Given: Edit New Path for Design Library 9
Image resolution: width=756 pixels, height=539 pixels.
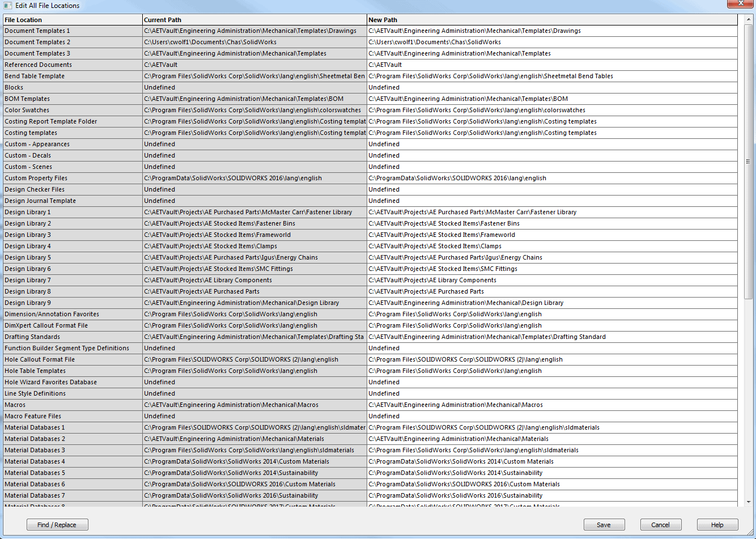Looking at the screenshot, I should coord(553,303).
